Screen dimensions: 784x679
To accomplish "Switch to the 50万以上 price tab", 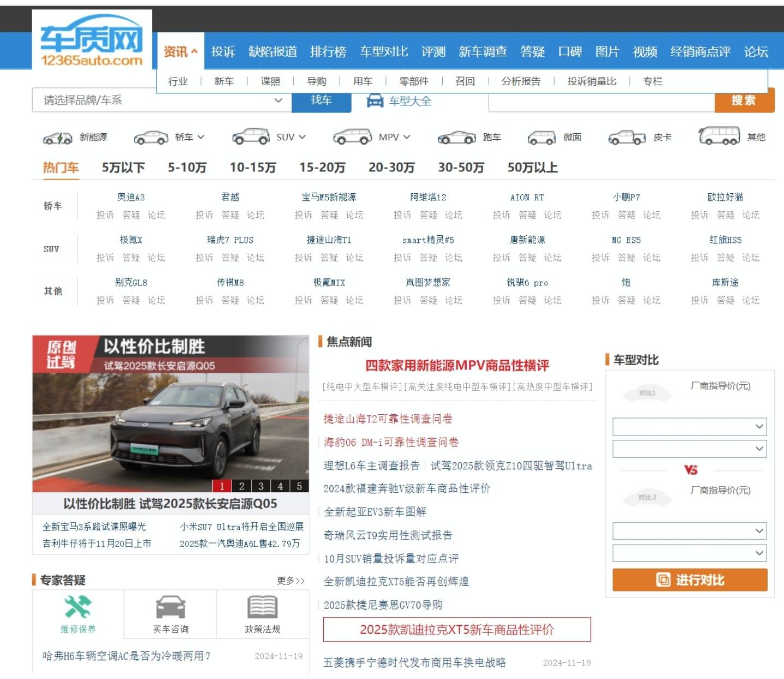I will tap(532, 168).
